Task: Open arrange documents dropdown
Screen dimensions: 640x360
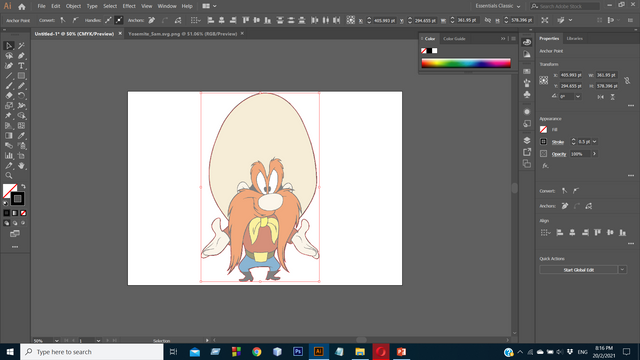Action: click(209, 6)
